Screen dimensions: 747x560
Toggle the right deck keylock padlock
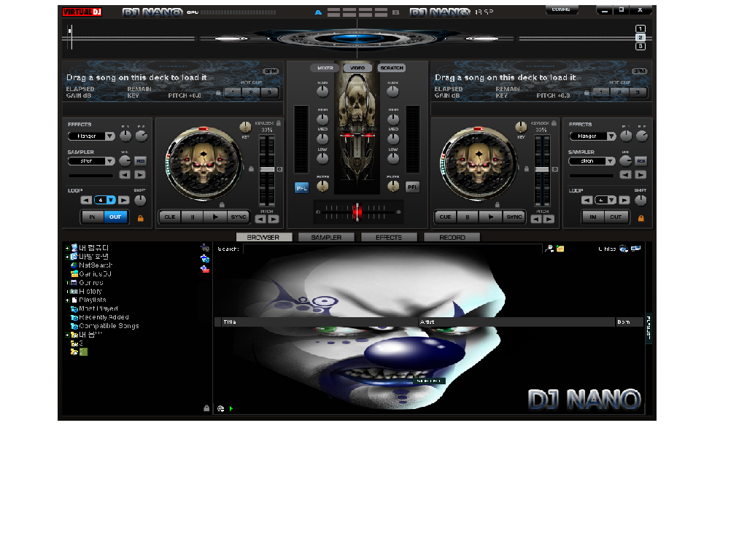554,123
